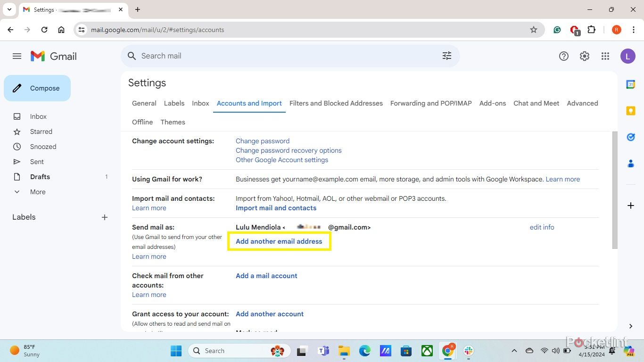Open the Support help icon
The width and height of the screenshot is (644, 362).
[563, 56]
